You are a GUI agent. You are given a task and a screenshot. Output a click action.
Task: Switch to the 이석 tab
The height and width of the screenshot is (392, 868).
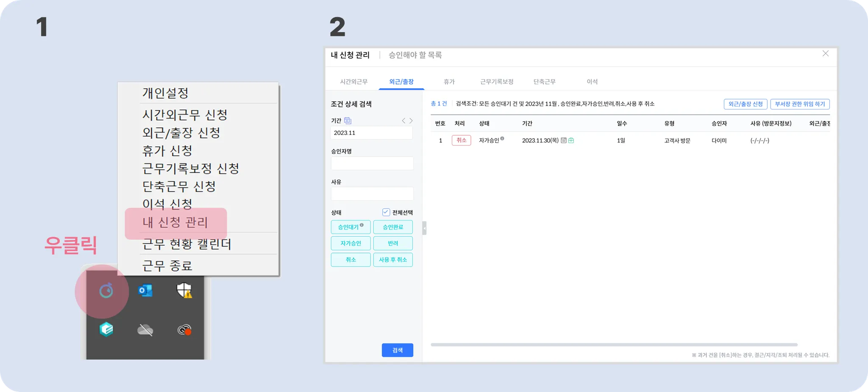[x=592, y=81]
